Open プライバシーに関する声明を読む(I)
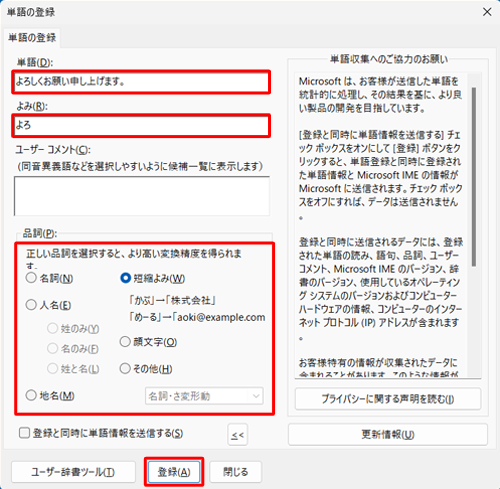Image resolution: width=500 pixels, height=489 pixels. click(388, 399)
